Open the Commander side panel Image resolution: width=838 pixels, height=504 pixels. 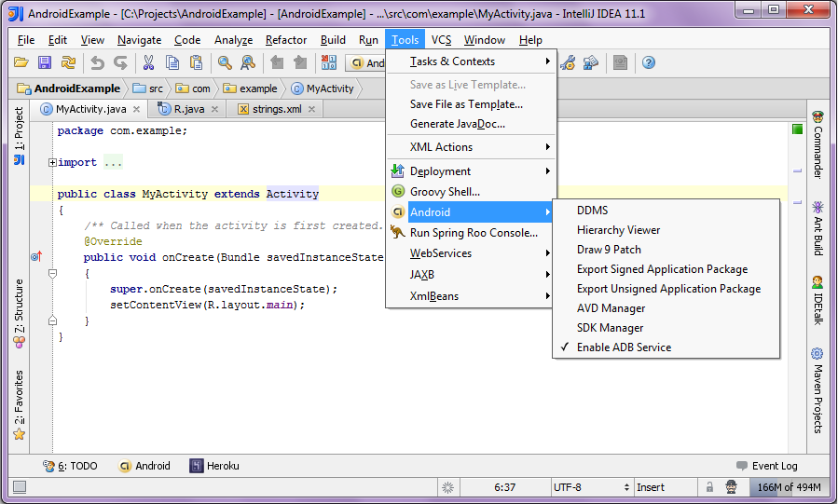click(x=817, y=144)
